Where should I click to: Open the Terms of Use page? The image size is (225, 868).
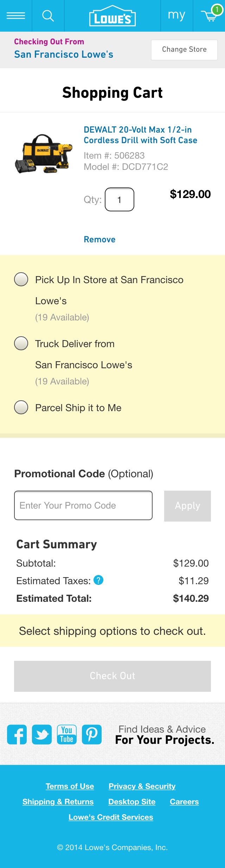pos(70,786)
